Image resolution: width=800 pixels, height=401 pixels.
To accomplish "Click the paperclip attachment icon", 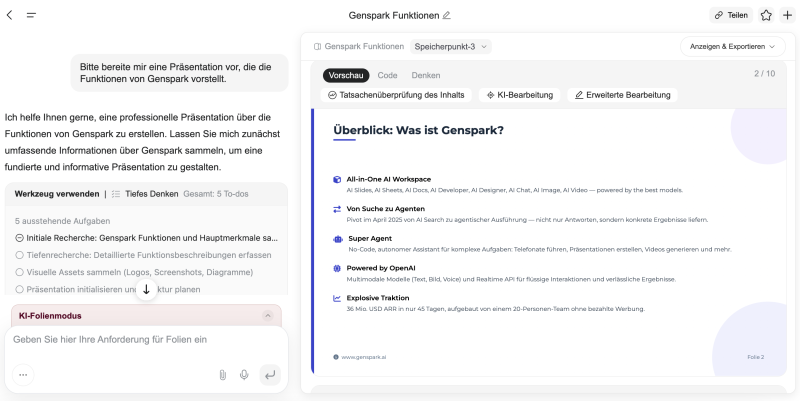I will (222, 375).
